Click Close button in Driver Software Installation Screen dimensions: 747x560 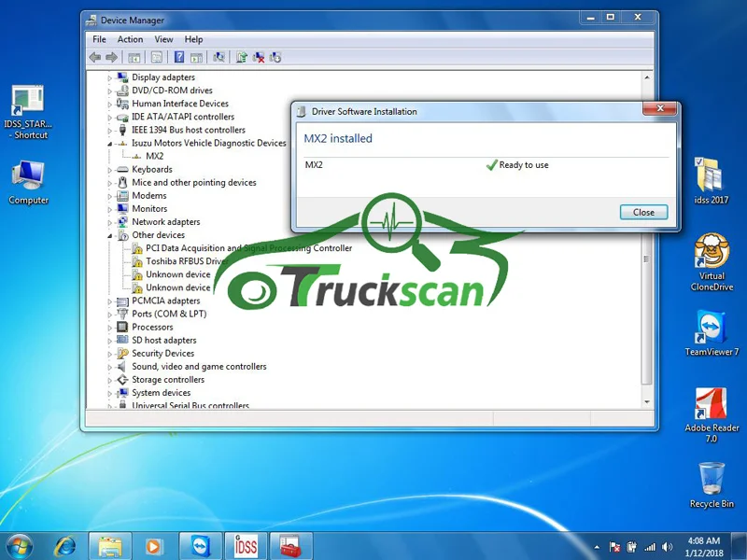(x=643, y=213)
